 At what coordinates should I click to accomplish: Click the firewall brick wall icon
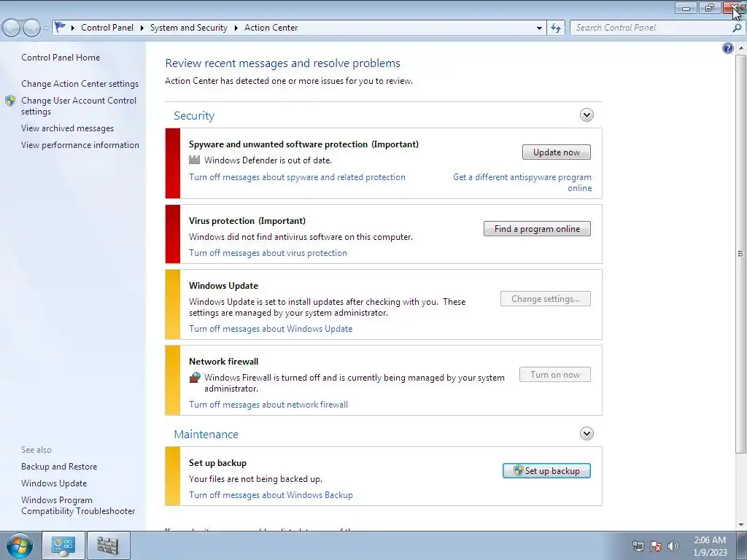[x=194, y=378]
